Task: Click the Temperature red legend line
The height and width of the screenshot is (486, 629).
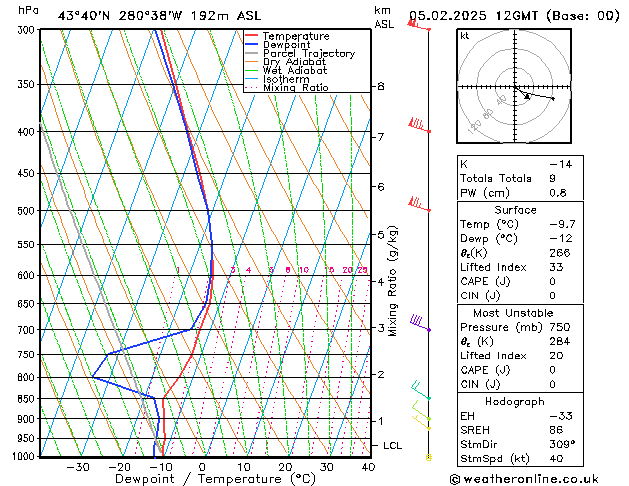Action: pos(251,36)
